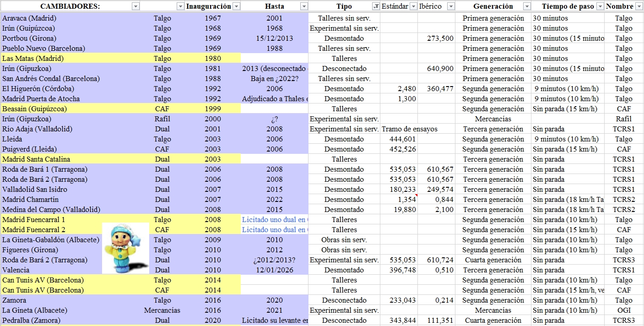Viewport: 644px width, 326px height.
Task: Select the 15/12/2013 date cell
Action: click(274, 38)
